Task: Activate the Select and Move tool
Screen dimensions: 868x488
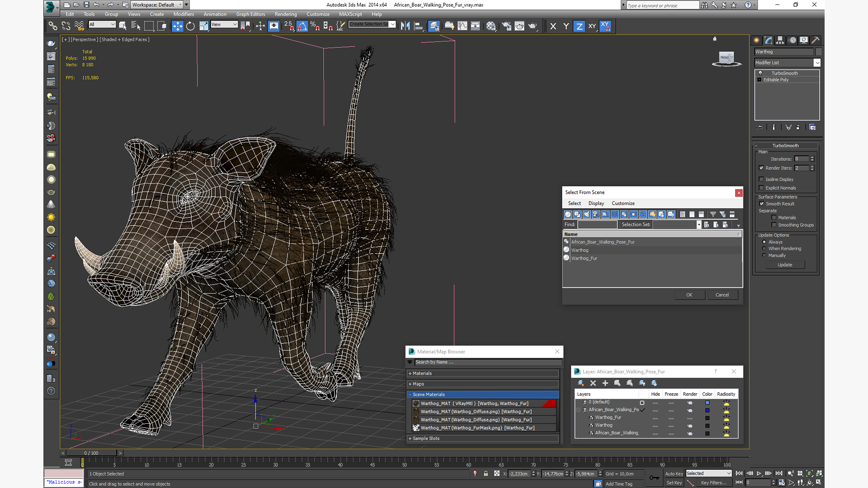Action: tap(177, 26)
